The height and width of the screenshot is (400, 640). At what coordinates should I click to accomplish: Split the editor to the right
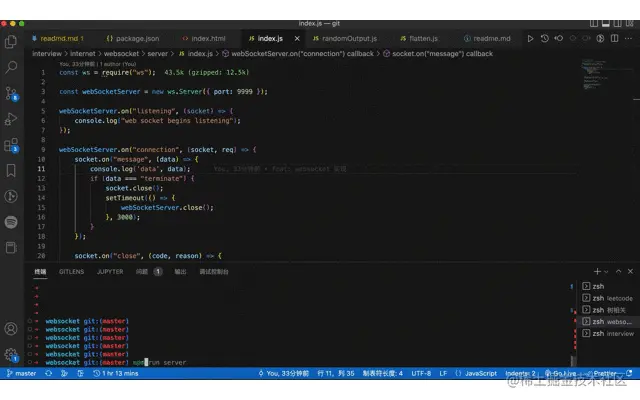tap(614, 38)
